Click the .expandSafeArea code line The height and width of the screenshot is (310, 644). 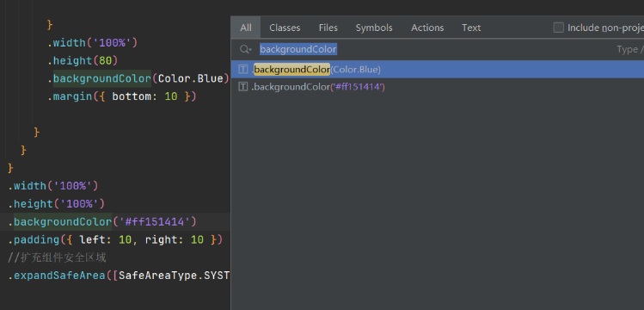click(119, 276)
